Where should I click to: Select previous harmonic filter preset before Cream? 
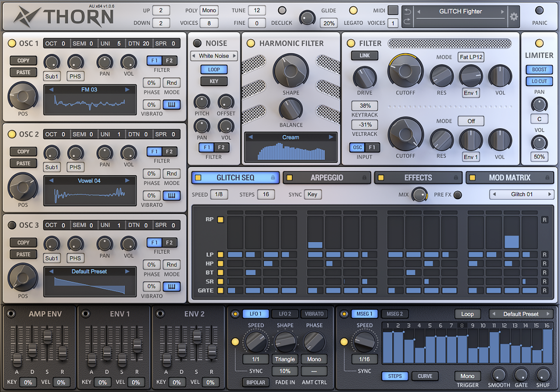point(251,137)
